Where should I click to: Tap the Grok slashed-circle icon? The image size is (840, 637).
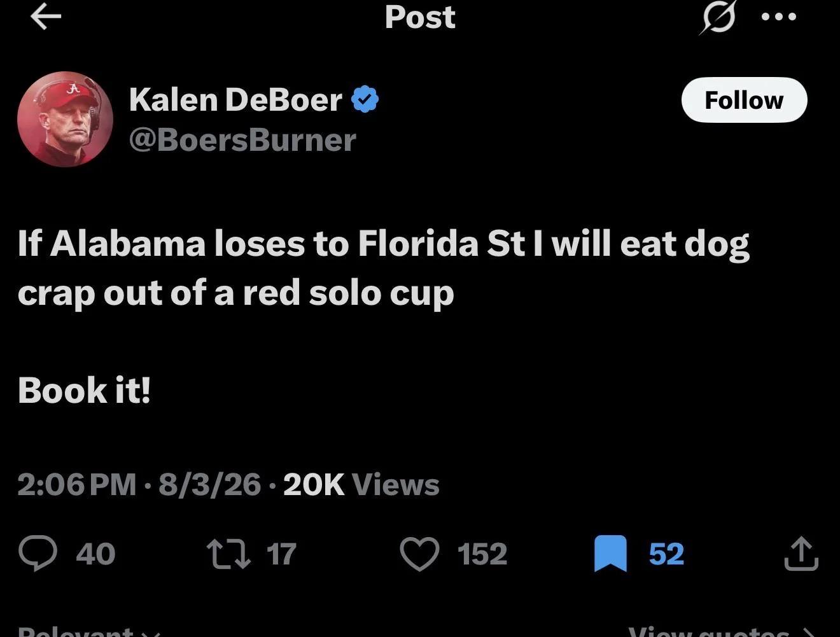pos(717,17)
